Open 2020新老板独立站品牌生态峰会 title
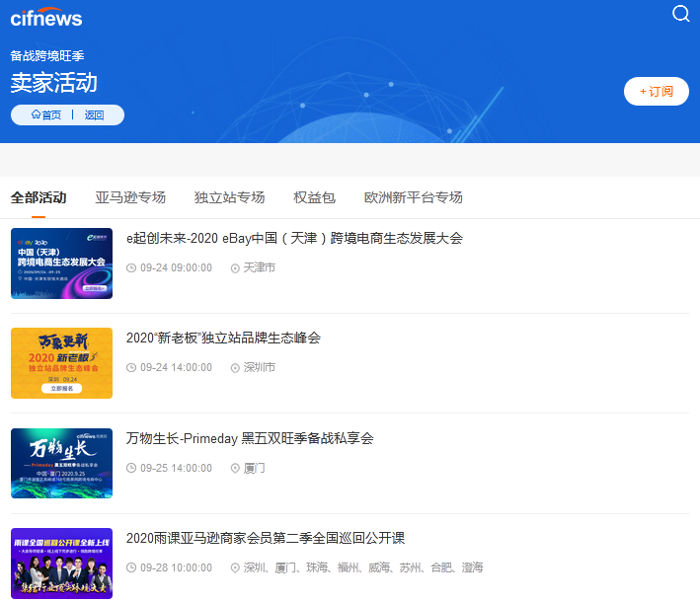The height and width of the screenshot is (603, 700). point(223,338)
